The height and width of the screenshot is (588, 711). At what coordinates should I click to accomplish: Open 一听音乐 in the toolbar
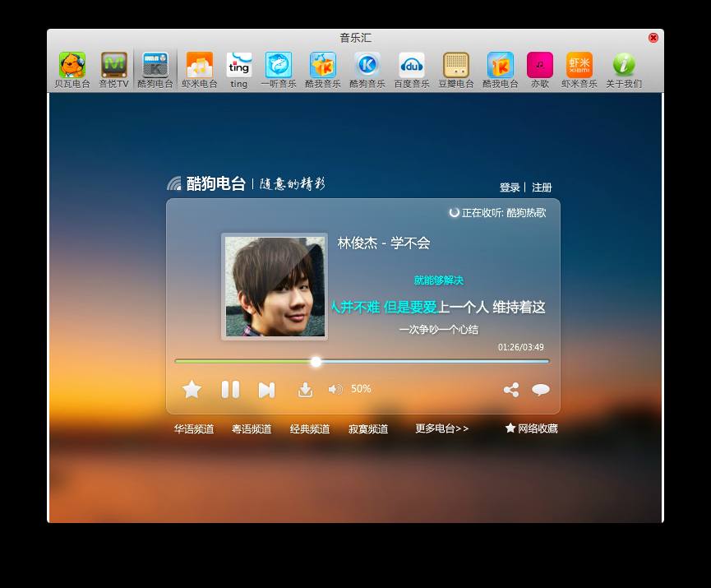click(x=279, y=71)
